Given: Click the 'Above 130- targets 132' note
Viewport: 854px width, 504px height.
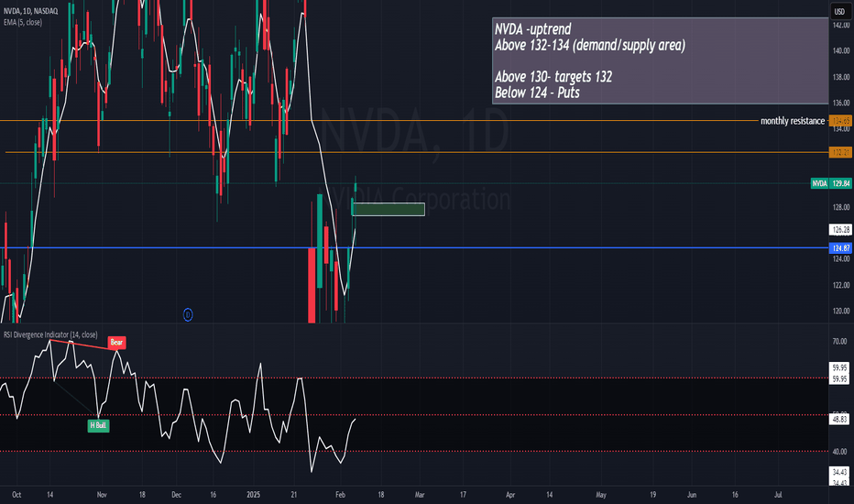Looking at the screenshot, I should (x=553, y=77).
